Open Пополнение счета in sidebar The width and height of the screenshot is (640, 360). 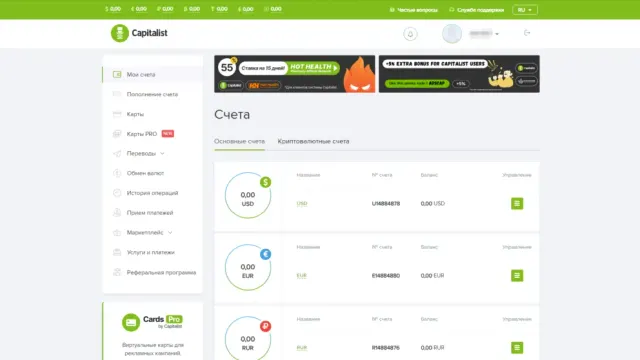tap(153, 94)
